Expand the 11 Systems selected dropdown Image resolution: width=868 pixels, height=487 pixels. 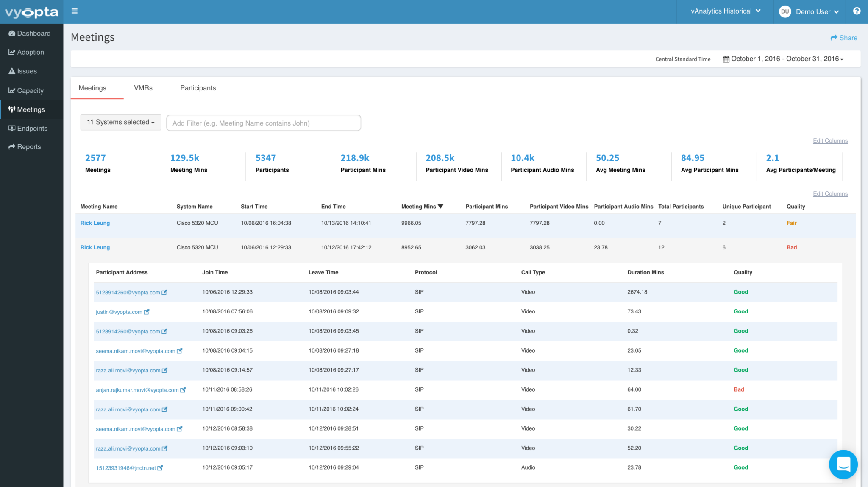121,122
